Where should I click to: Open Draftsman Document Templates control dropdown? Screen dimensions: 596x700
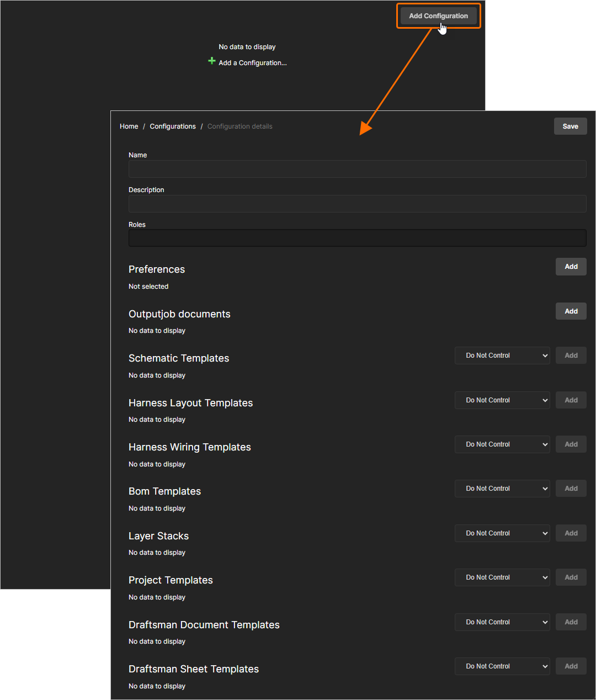pyautogui.click(x=502, y=622)
